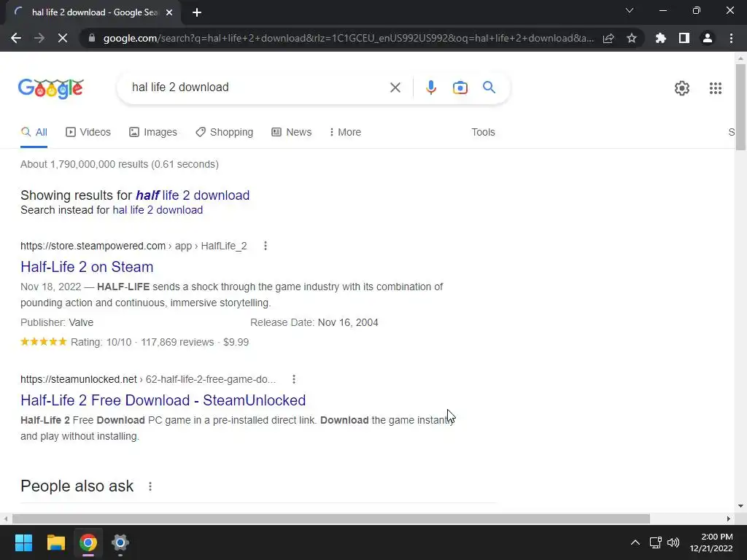The width and height of the screenshot is (747, 560).
Task: Click the magnifier search button
Action: pyautogui.click(x=489, y=87)
